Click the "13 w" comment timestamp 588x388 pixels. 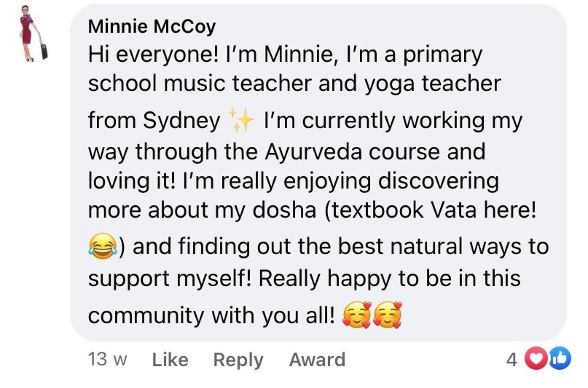click(x=107, y=360)
